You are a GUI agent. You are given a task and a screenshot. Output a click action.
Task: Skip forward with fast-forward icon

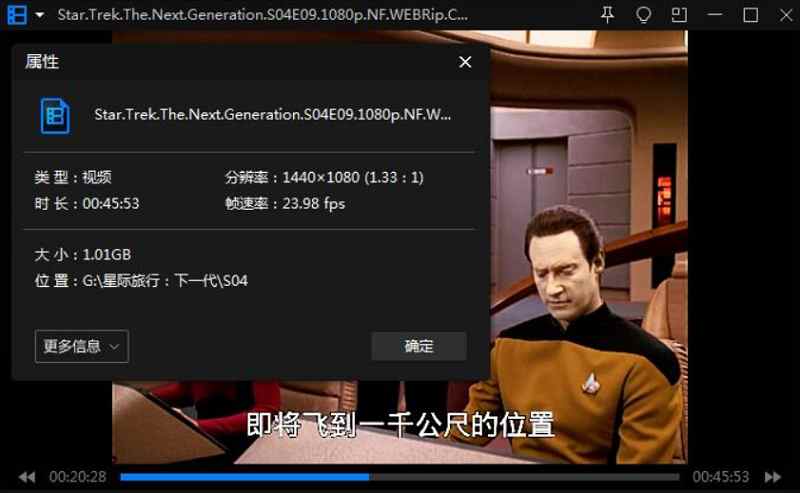pos(773,477)
